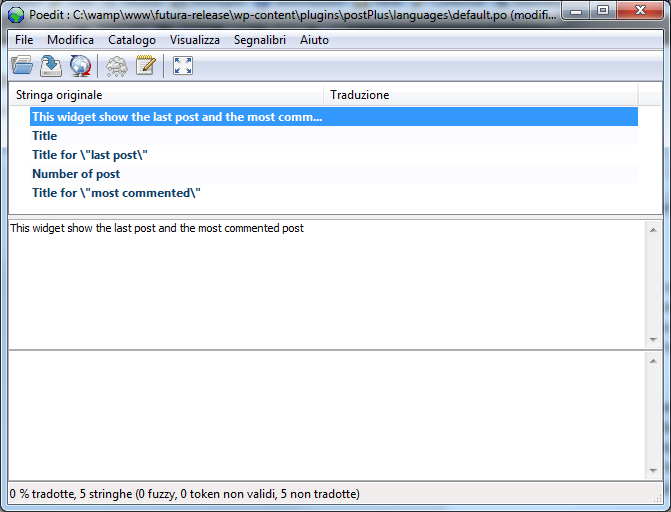Sort by Stringa originale column header

tap(166, 95)
